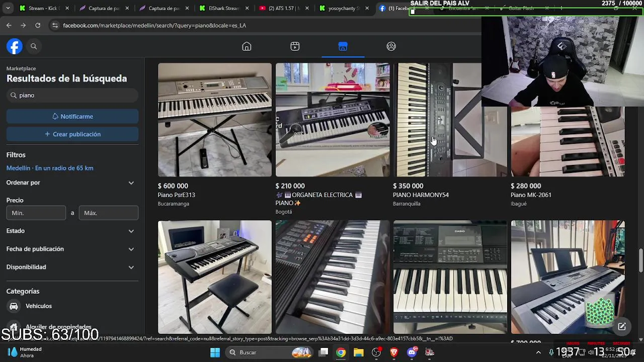
Task: Open the Windows Start menu
Action: tap(215, 352)
